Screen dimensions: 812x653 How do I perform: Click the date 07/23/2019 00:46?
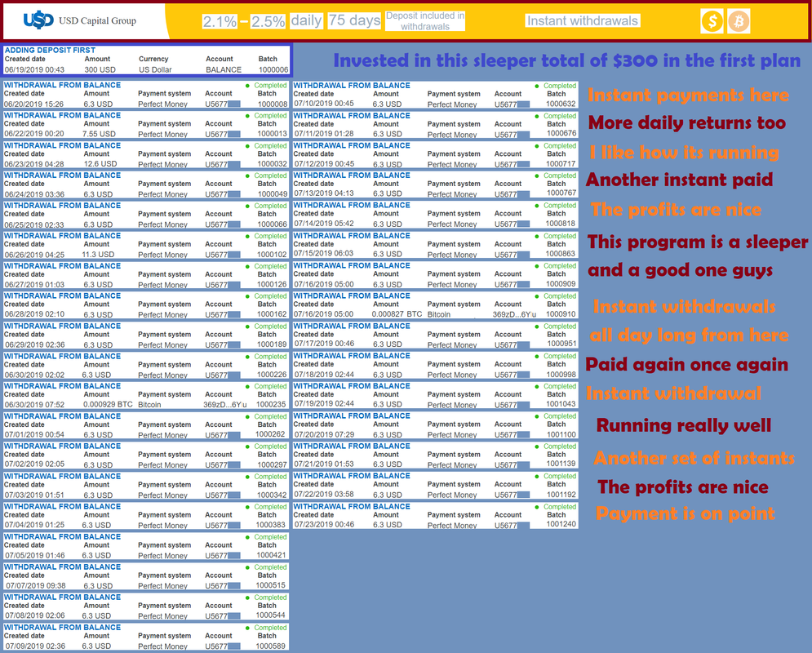[x=324, y=524]
